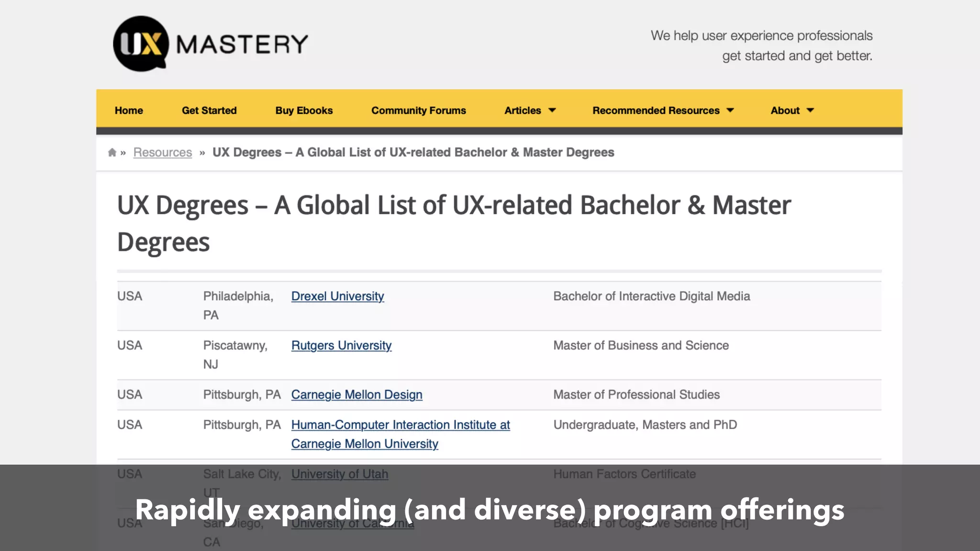This screenshot has height=551, width=980.
Task: Open the Rutgers University link
Action: pyautogui.click(x=342, y=345)
